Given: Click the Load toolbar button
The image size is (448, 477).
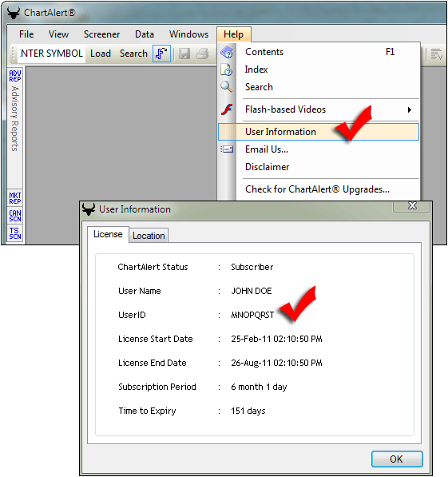Looking at the screenshot, I should (101, 54).
